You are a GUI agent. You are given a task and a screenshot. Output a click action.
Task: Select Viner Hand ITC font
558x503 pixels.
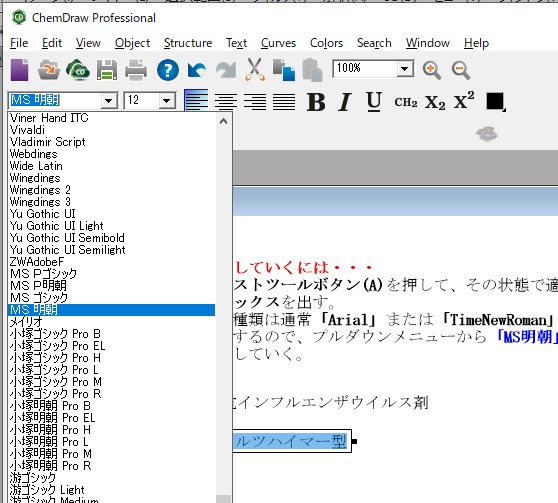pos(112,118)
